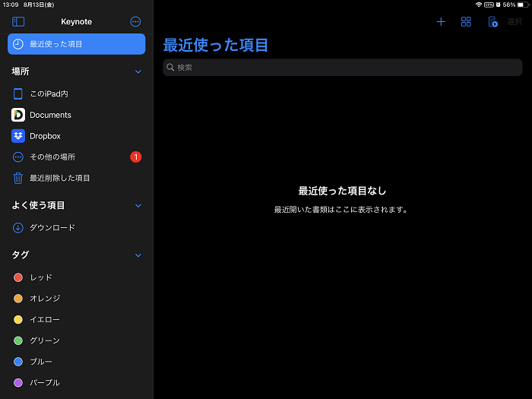Screen dimensions: 532x399
Task: Click the Keynote sidebar title
Action: 76,22
